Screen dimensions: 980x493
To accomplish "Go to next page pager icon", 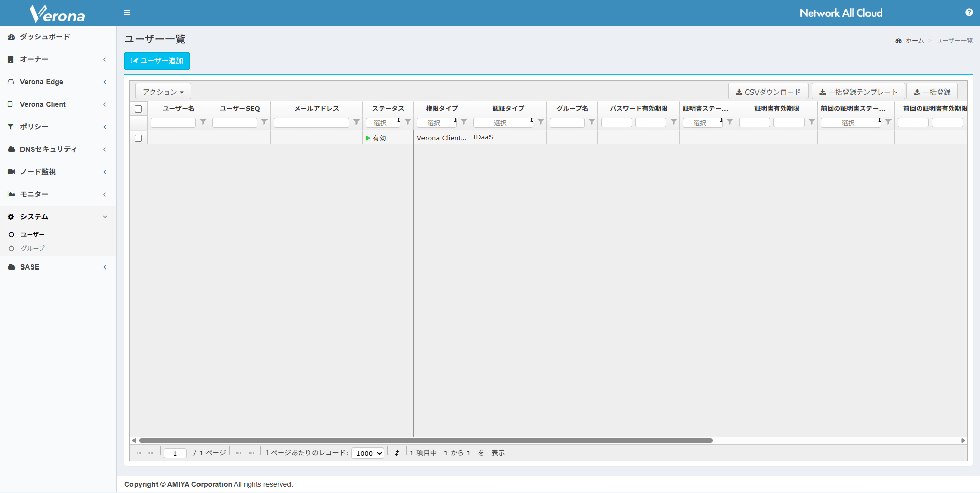I will tap(239, 453).
